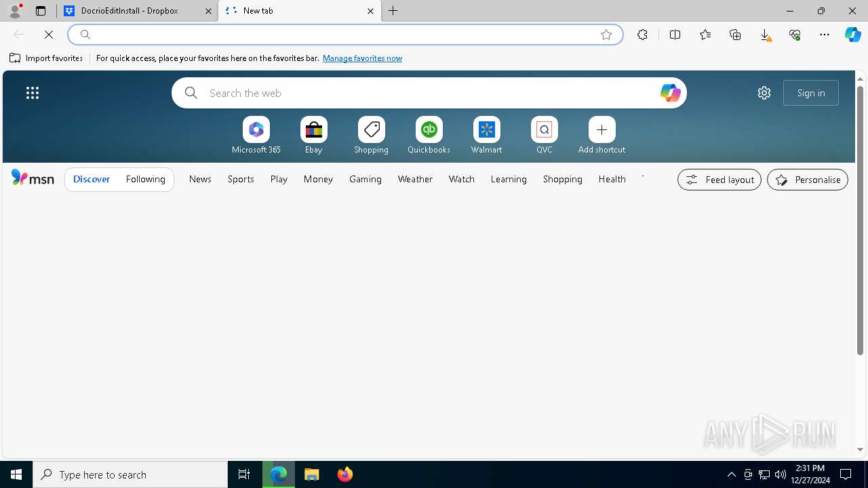
Task: Open the Shopping category in msn nav
Action: [x=563, y=179]
